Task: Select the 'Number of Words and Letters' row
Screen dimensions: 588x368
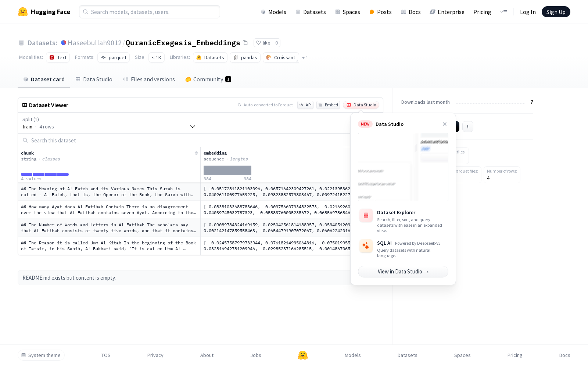Action: (x=109, y=228)
